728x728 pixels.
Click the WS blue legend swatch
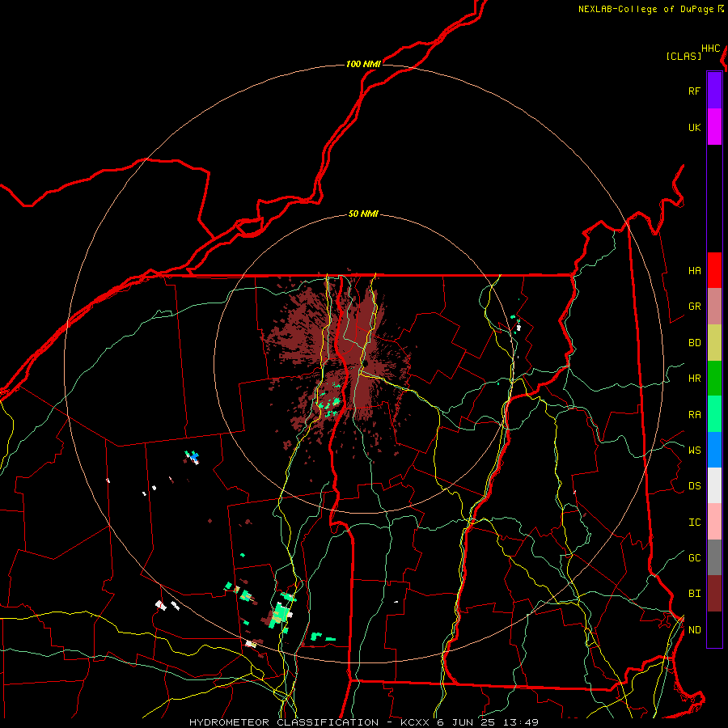(x=714, y=450)
